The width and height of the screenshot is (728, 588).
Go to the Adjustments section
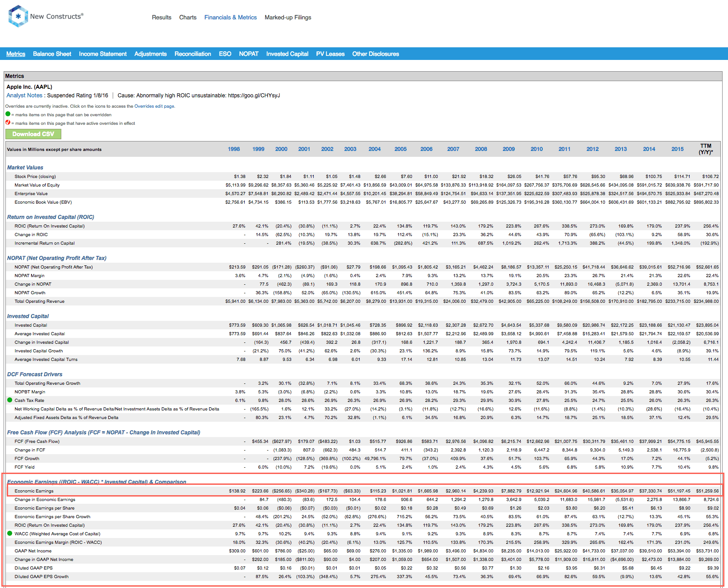151,54
